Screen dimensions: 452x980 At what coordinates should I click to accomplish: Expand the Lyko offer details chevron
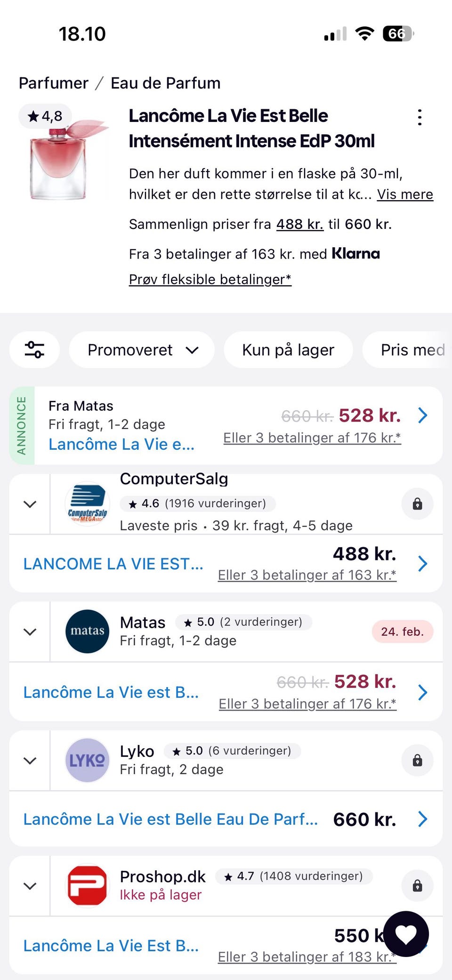(30, 761)
